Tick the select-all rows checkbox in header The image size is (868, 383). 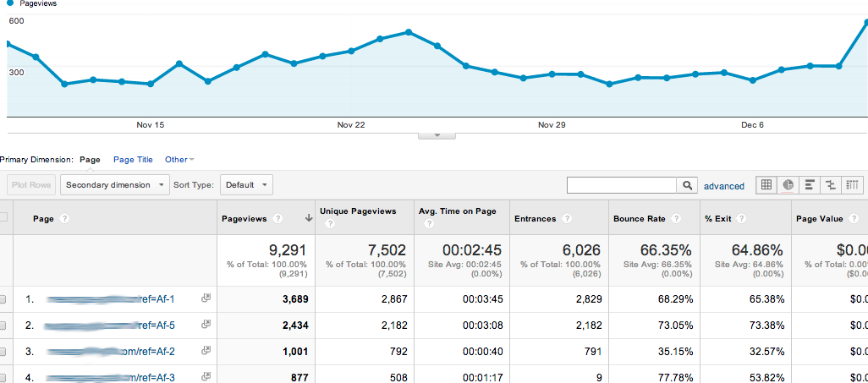[3, 218]
